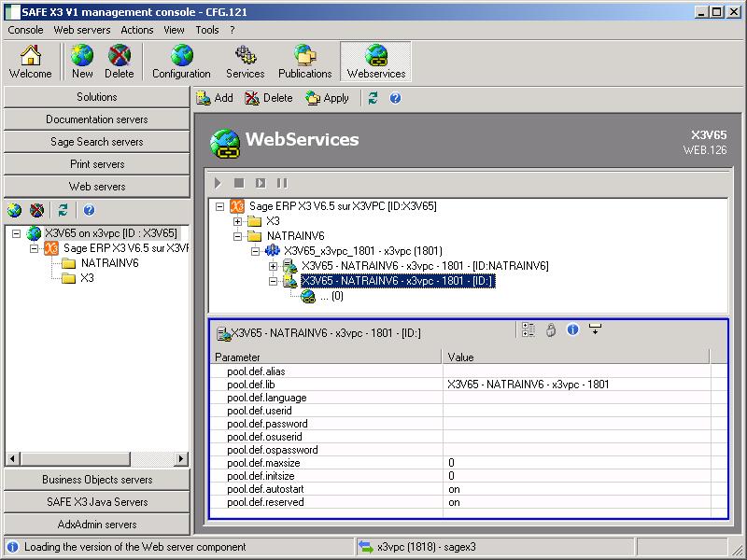Expand the X3 folder in the WebServices tree

[x=237, y=221]
